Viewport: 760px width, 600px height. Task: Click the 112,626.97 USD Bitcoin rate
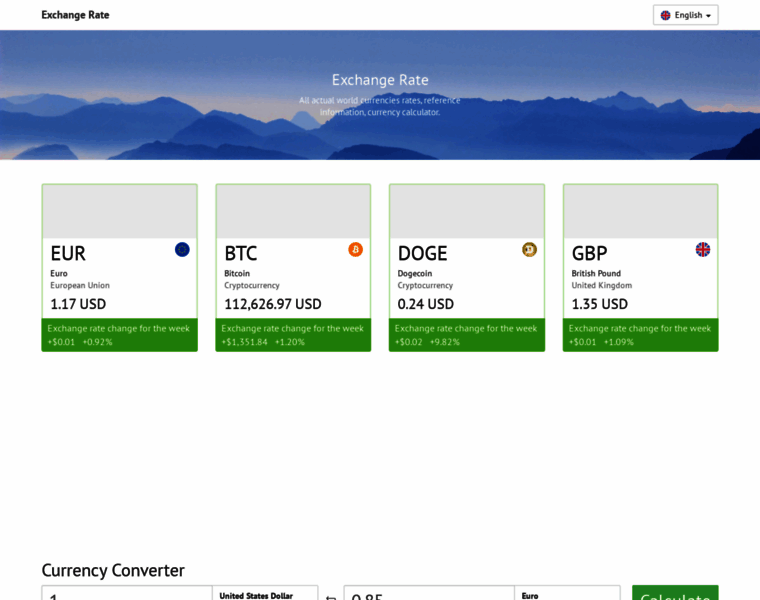(273, 304)
